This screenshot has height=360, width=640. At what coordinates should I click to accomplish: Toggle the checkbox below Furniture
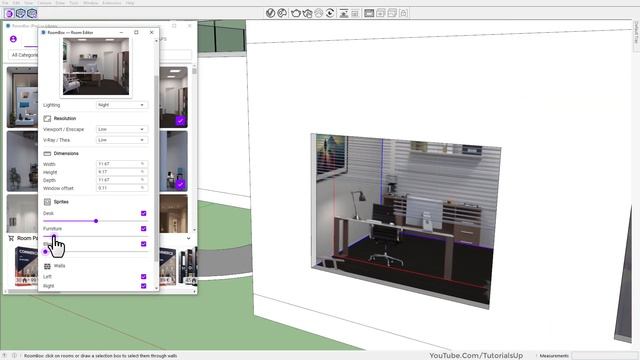click(144, 244)
